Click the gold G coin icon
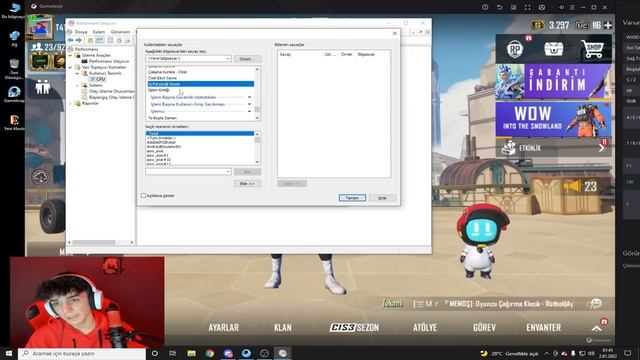 tap(538, 25)
